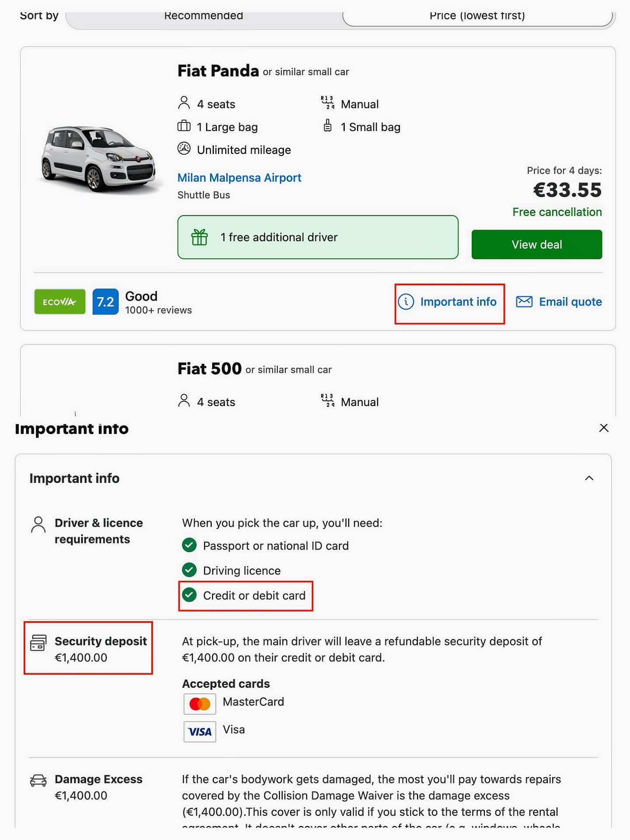Click the Ecovia supplier logo
The height and width of the screenshot is (840, 630).
point(59,301)
